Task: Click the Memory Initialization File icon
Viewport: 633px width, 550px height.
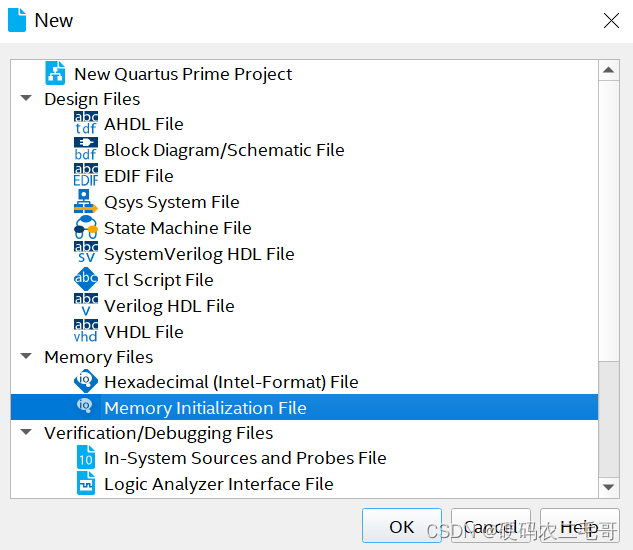Action: tap(85, 405)
